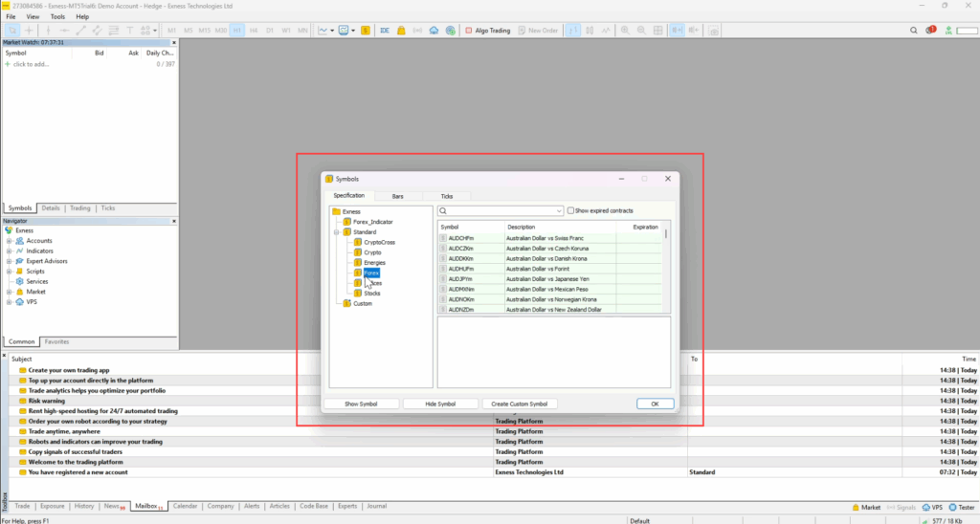The height and width of the screenshot is (524, 980).
Task: Click the New Order toolbar button
Action: [x=538, y=31]
